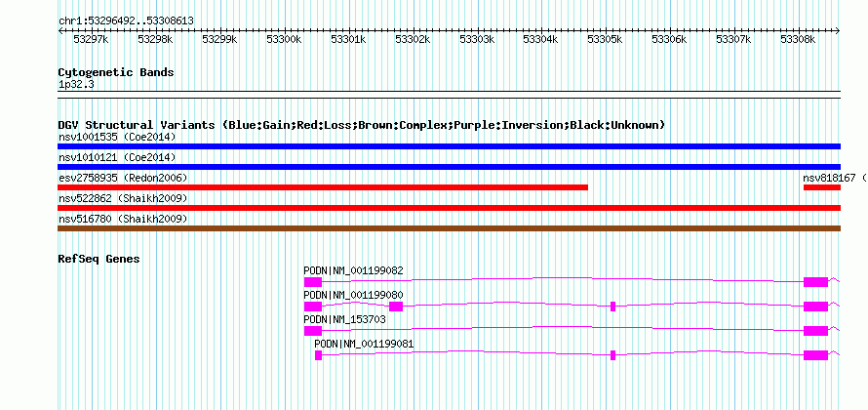Click the small middle exon of NM_001199080
The width and height of the screenshot is (868, 410).
[x=612, y=307]
